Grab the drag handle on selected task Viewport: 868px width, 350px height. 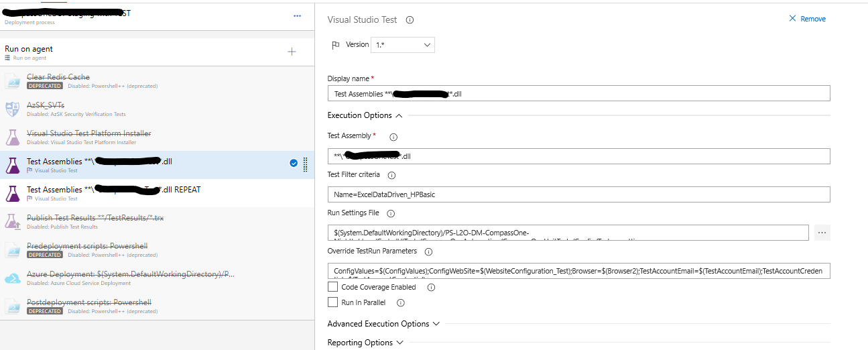[306, 164]
